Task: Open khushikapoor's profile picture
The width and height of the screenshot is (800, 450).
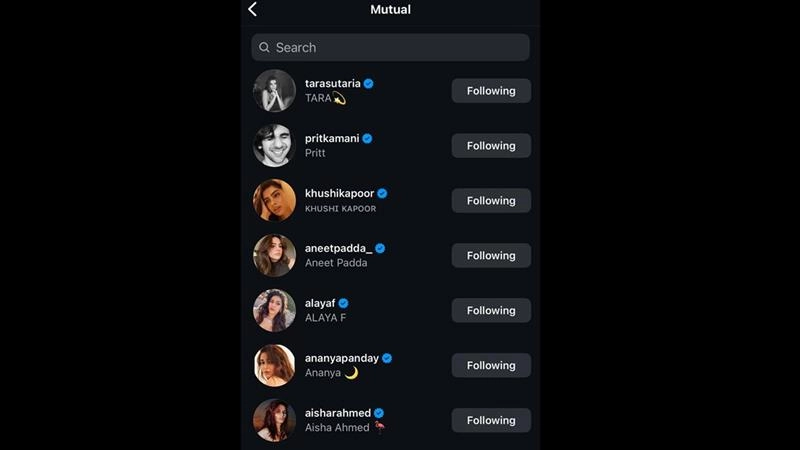Action: [x=274, y=201]
